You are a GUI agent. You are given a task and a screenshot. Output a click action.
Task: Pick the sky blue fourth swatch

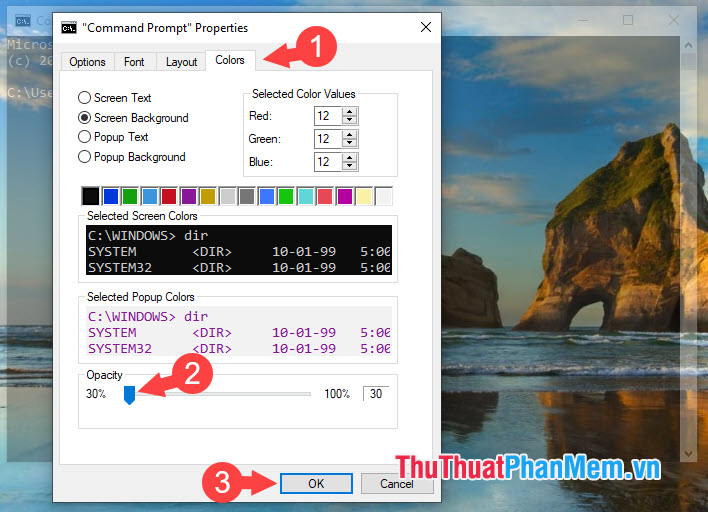click(149, 196)
